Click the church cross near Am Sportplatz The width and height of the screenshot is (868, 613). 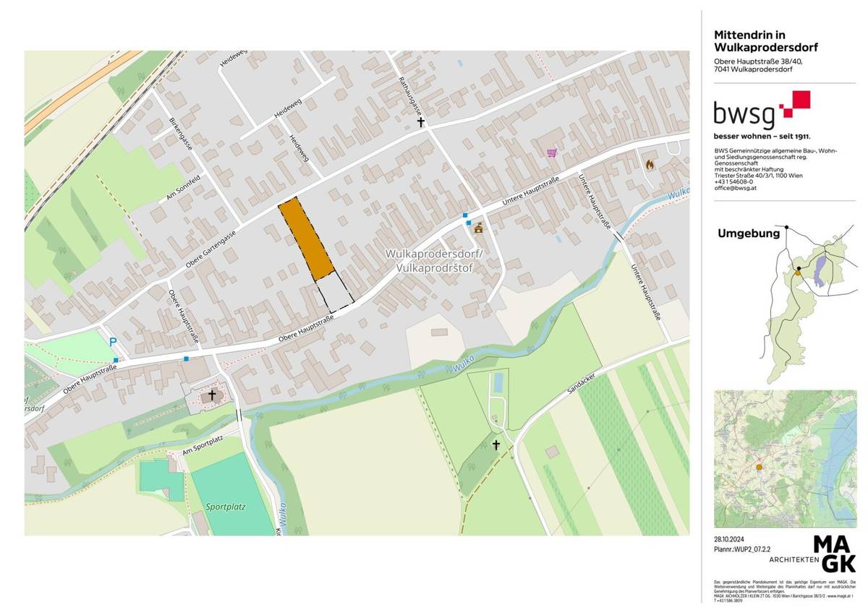pyautogui.click(x=212, y=395)
